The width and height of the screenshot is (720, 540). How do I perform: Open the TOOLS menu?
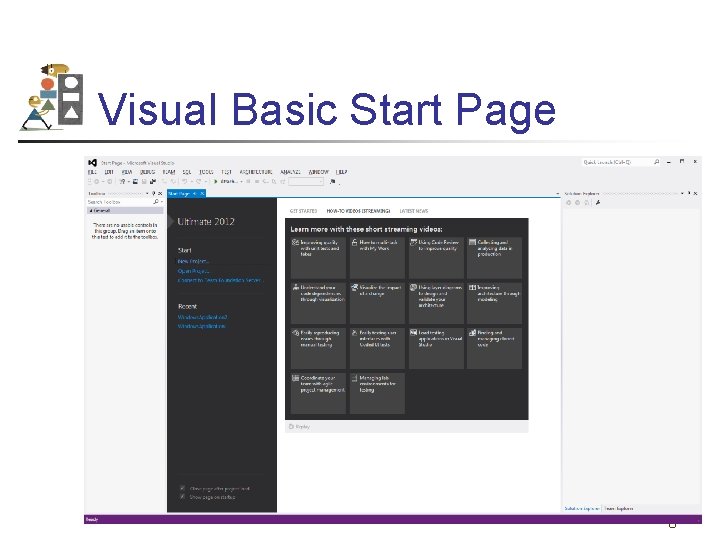206,172
